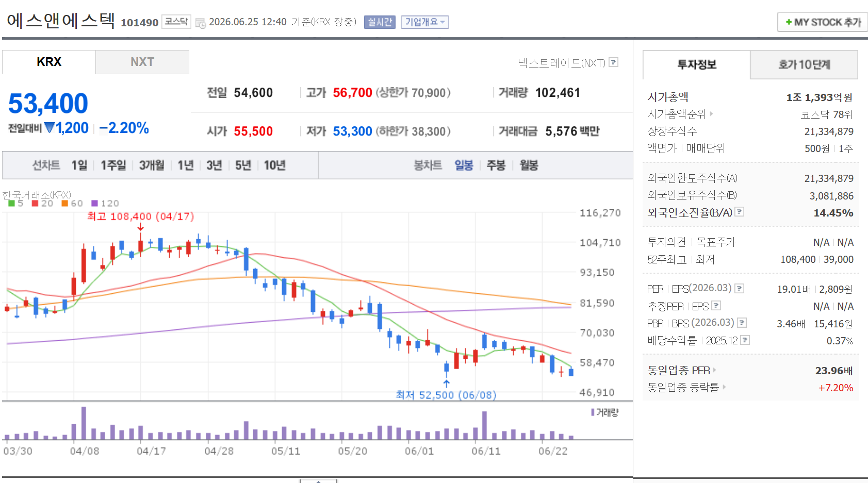Show the 일봉 daily candlestick chart
The width and height of the screenshot is (868, 483).
point(464,165)
